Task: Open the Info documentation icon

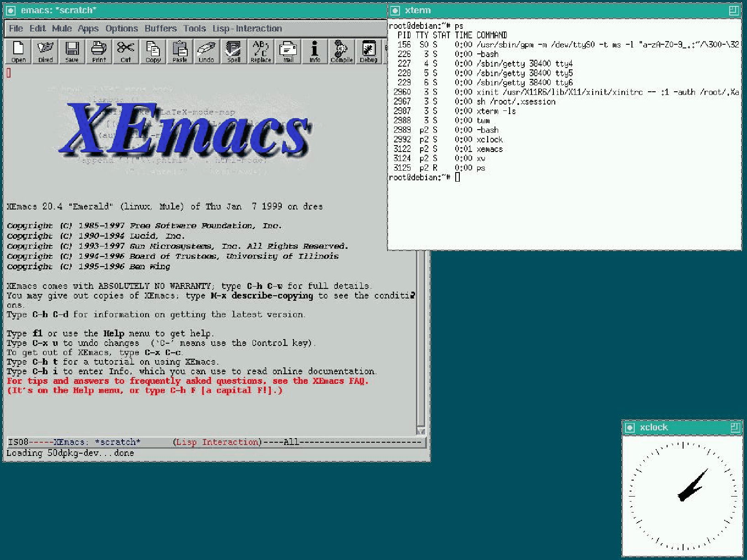Action: pyautogui.click(x=315, y=51)
